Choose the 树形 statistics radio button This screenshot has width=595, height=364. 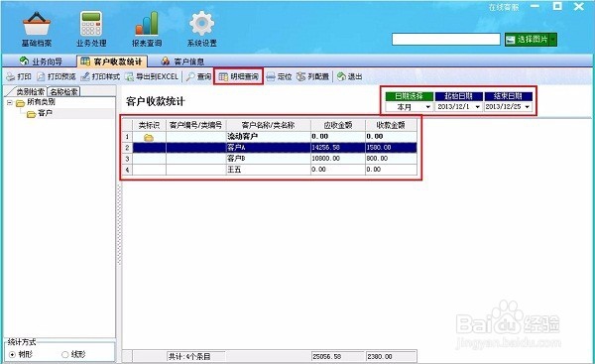12,354
